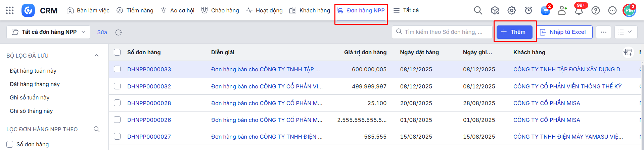Sort by Ngày đặt hàng column
The width and height of the screenshot is (644, 150).
[x=419, y=52]
